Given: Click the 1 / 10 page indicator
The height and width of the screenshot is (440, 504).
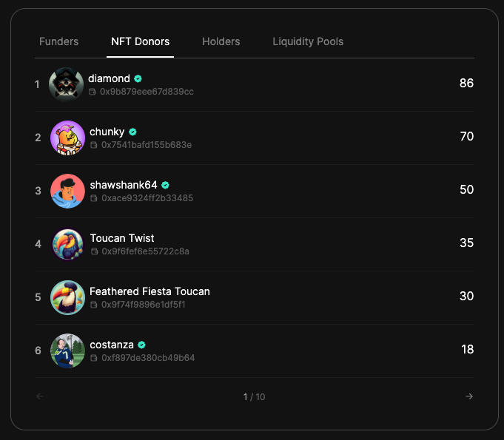Looking at the screenshot, I should coord(255,397).
